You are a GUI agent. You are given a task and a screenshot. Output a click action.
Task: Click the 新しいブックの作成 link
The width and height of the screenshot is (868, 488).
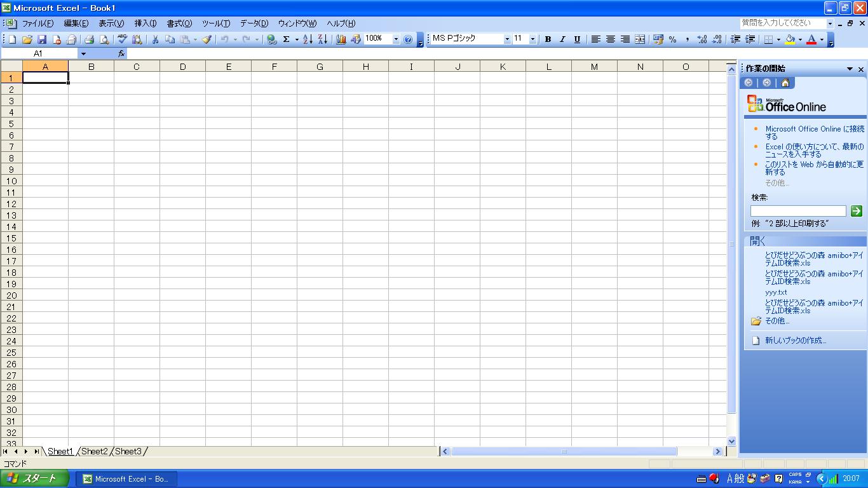point(796,341)
